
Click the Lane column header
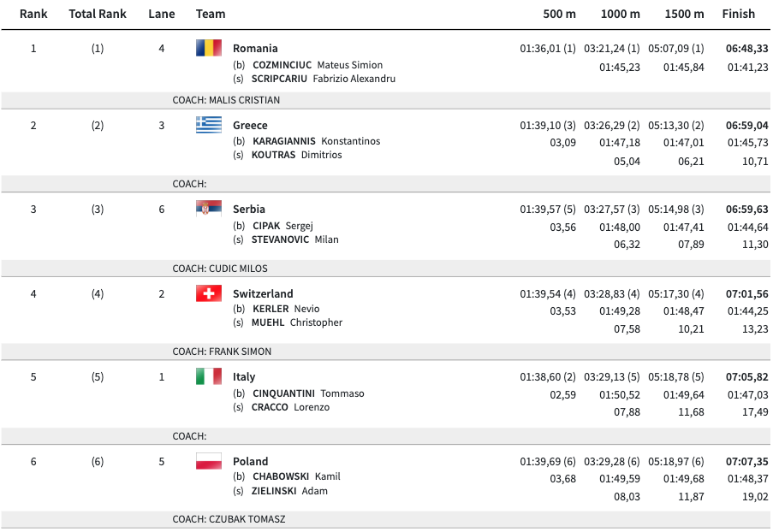(161, 14)
